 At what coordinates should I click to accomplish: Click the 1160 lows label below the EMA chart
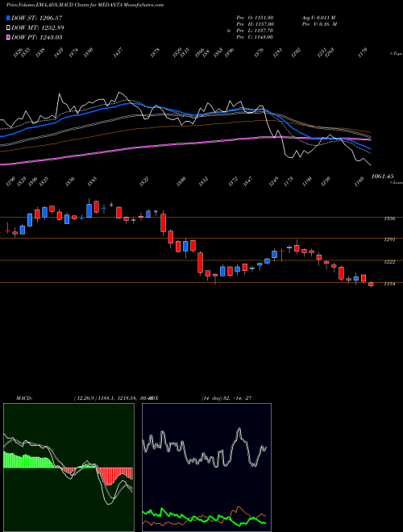(359, 181)
